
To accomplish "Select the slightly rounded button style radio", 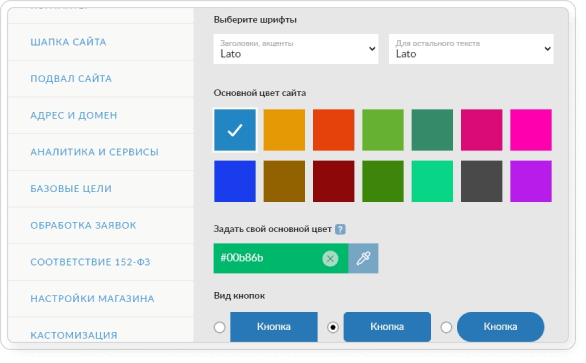I will pos(333,327).
